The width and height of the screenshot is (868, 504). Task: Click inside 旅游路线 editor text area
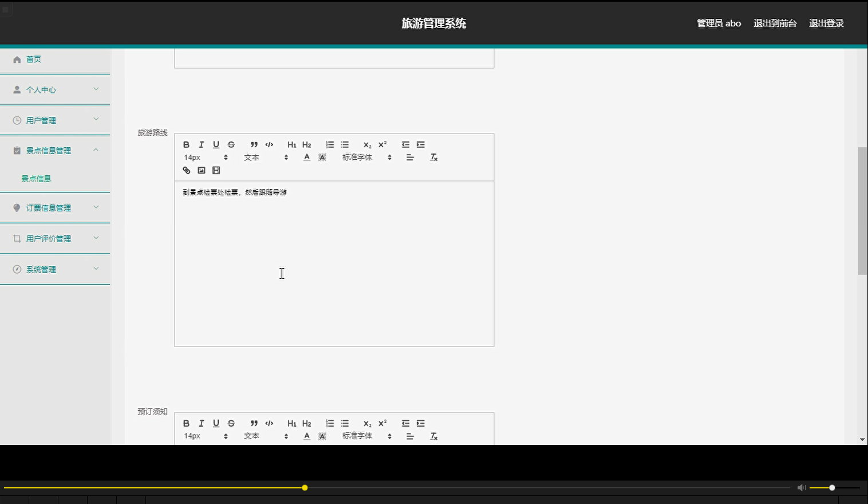pyautogui.click(x=334, y=263)
